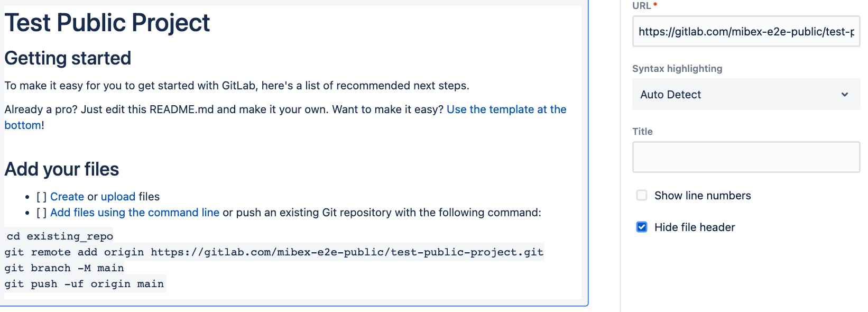Screen dimensions: 868x312
Task: Select the Getting started heading
Action: tap(68, 58)
